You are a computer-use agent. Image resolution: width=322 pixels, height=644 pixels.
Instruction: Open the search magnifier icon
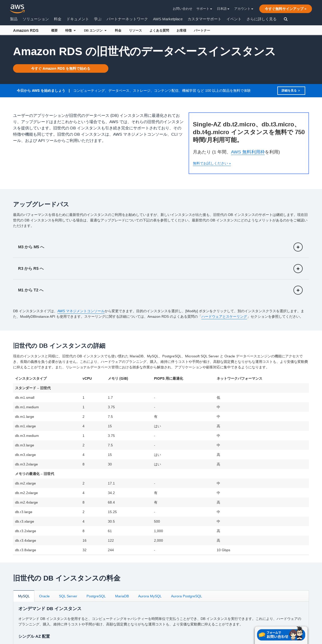(x=286, y=19)
